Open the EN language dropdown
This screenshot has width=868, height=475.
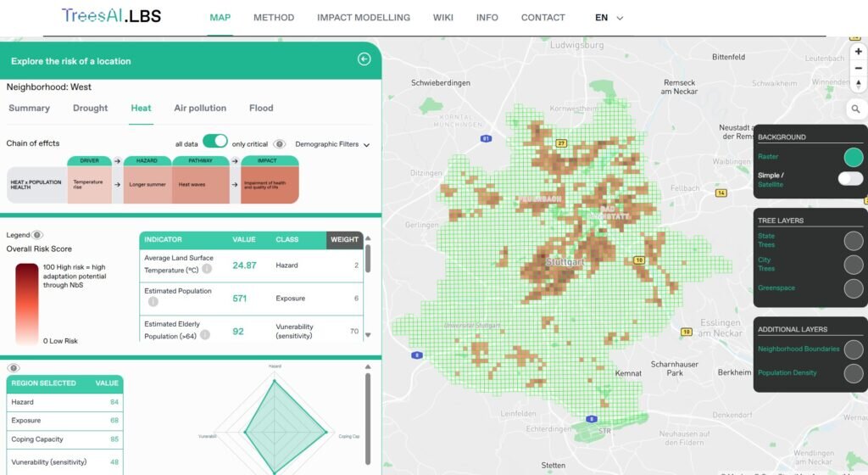[x=609, y=18]
